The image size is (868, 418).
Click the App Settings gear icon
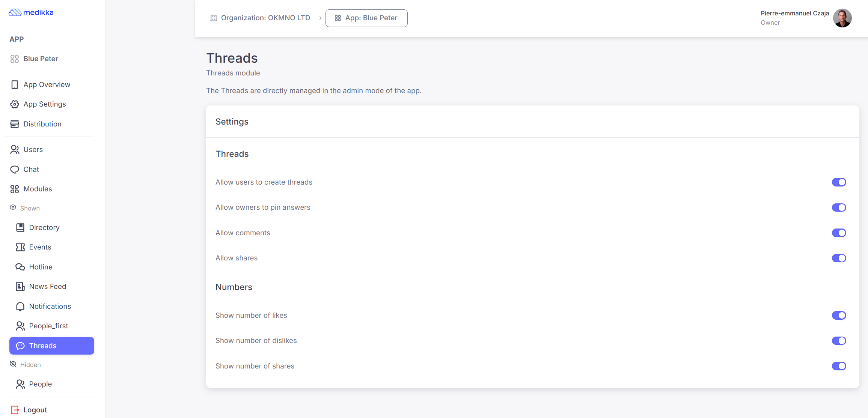click(x=15, y=104)
